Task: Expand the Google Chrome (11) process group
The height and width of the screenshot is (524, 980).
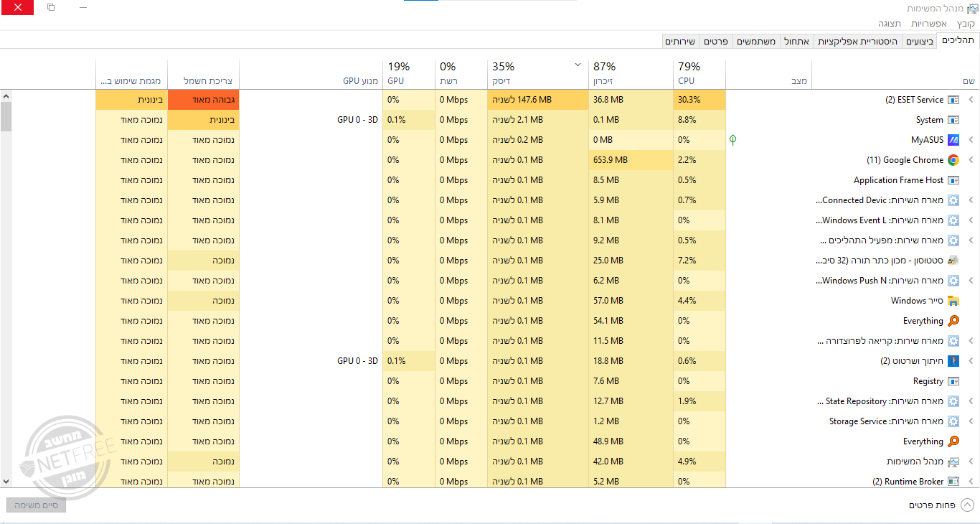Action: tap(971, 160)
